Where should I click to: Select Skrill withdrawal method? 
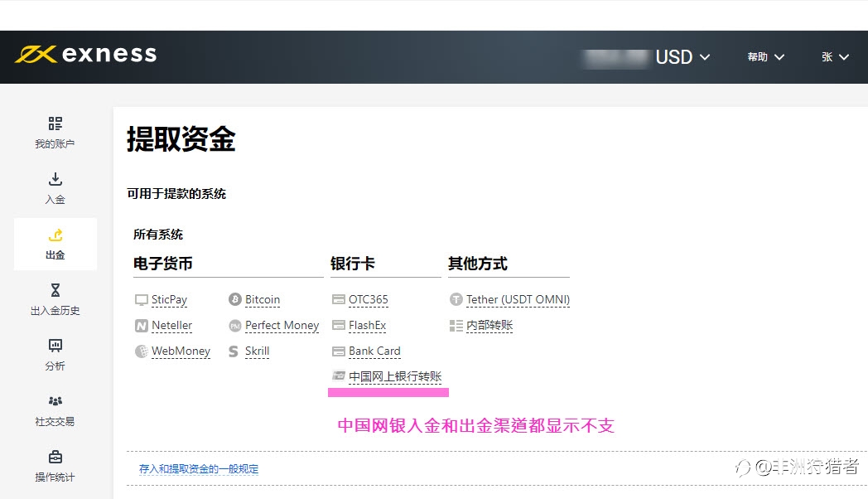pyautogui.click(x=257, y=351)
